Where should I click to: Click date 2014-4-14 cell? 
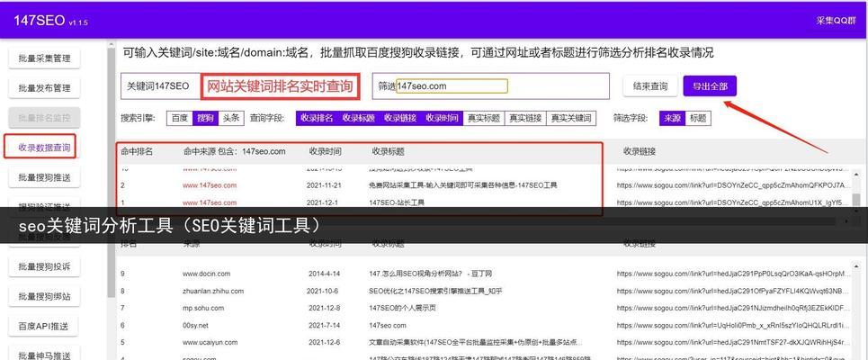(x=325, y=274)
